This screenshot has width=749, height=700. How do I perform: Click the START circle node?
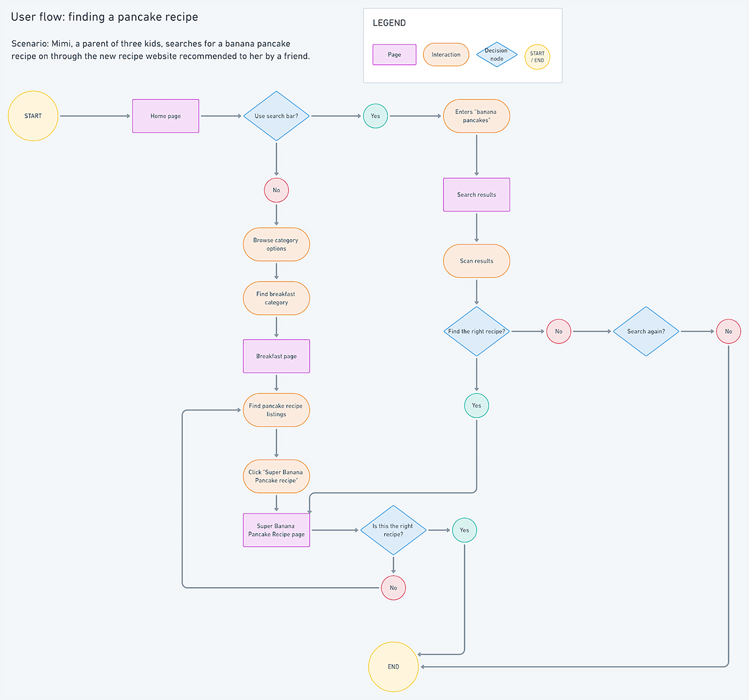33,116
